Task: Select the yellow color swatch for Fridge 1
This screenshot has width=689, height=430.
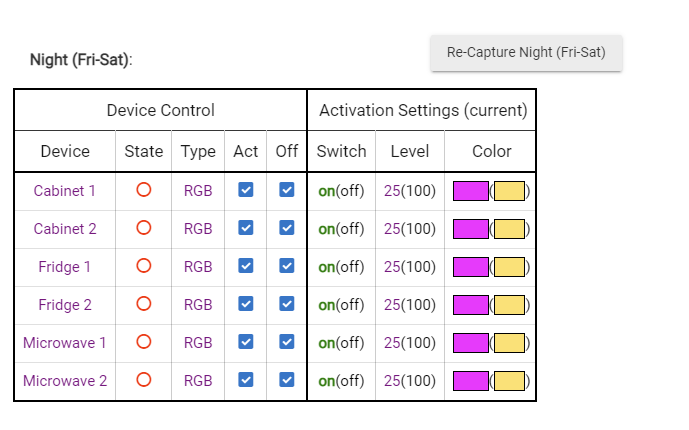Action: 509,267
